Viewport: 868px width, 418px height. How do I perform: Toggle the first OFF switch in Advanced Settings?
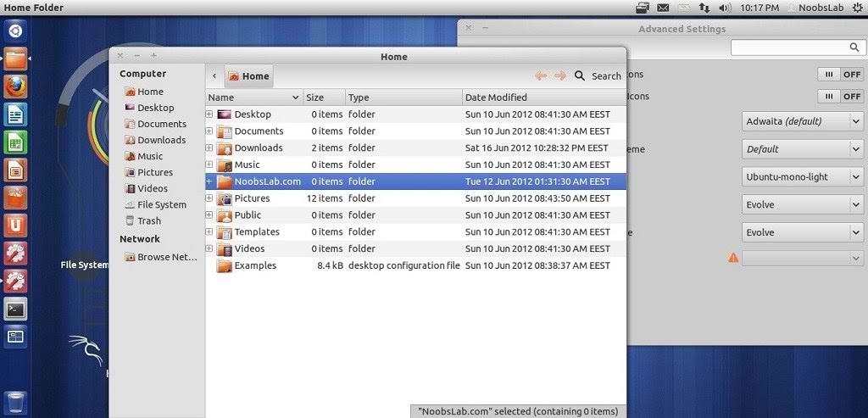coord(840,74)
